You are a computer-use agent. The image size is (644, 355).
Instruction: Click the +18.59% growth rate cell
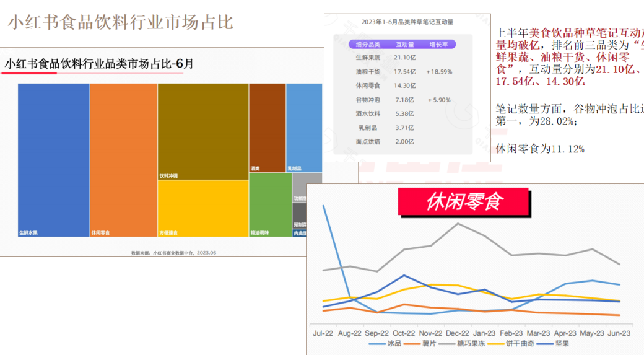439,71
